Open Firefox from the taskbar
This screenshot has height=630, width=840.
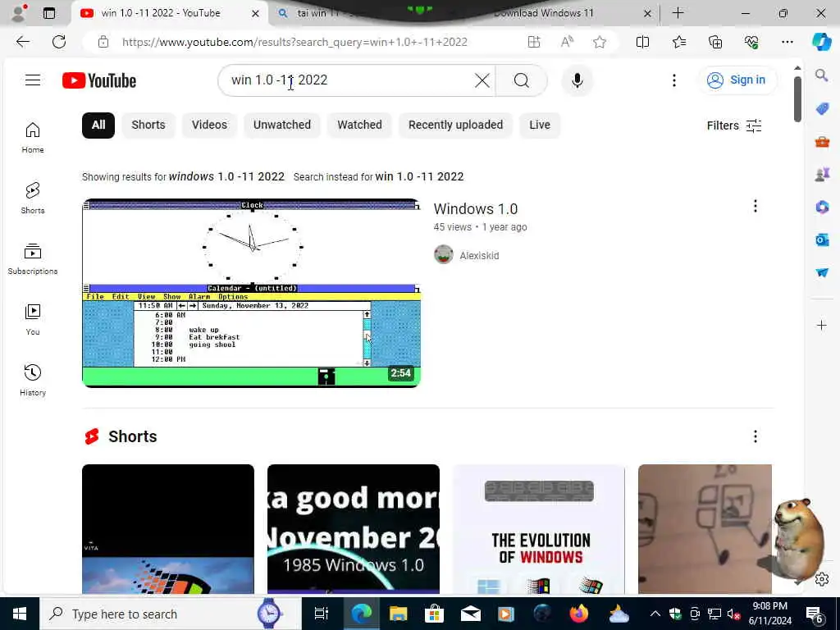click(x=578, y=614)
